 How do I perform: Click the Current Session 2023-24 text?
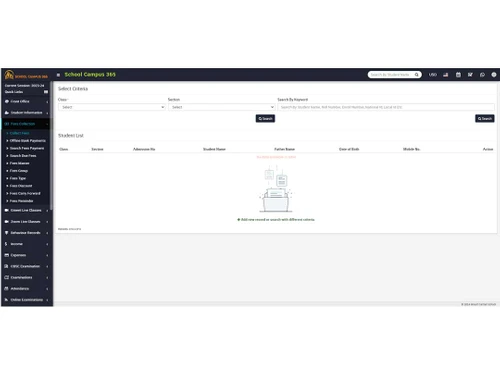pyautogui.click(x=24, y=86)
